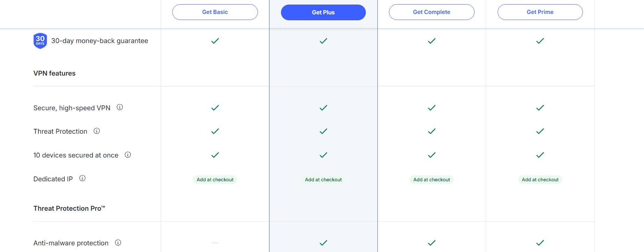Image resolution: width=644 pixels, height=252 pixels.
Task: Click the Threat Protection Pro section heading
Action: tap(69, 209)
